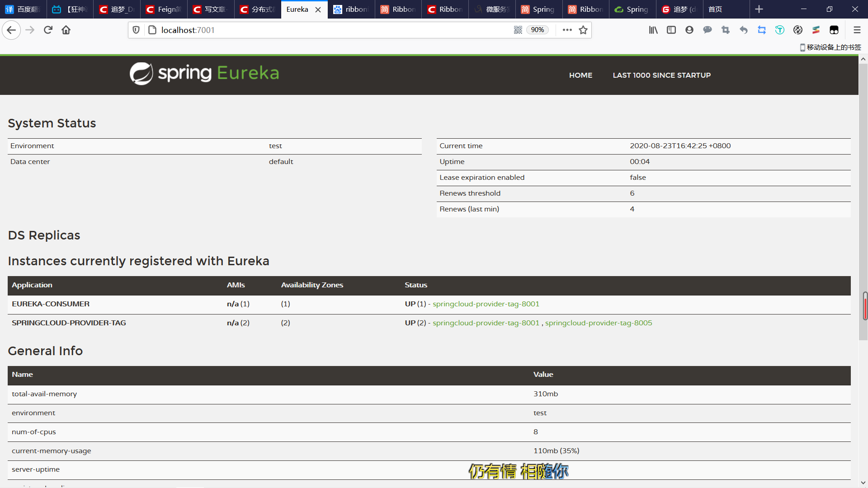
Task: Open EUREKA-CONSUMER instance status link
Action: pyautogui.click(x=486, y=304)
